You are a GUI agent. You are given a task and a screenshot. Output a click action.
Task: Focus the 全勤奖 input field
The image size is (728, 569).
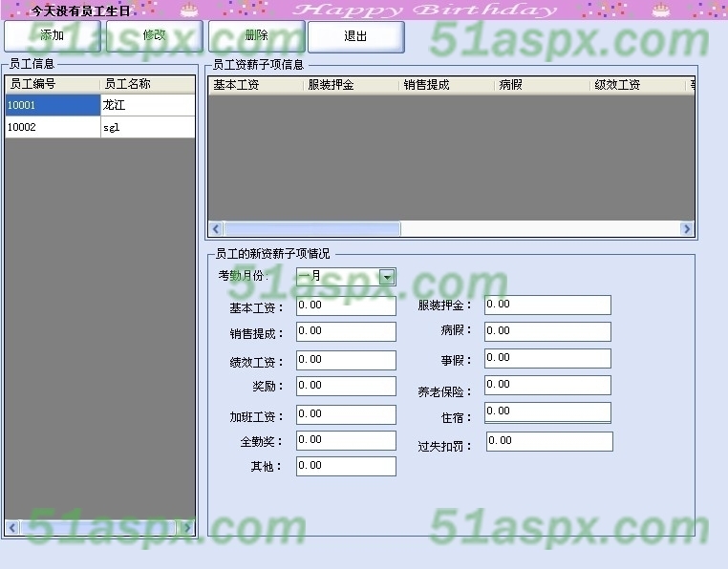click(347, 440)
